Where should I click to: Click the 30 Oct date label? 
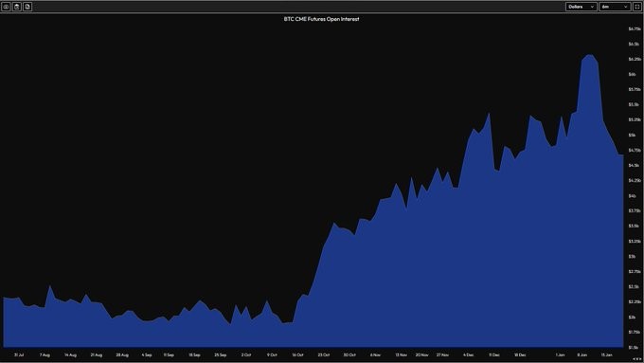tap(349, 354)
